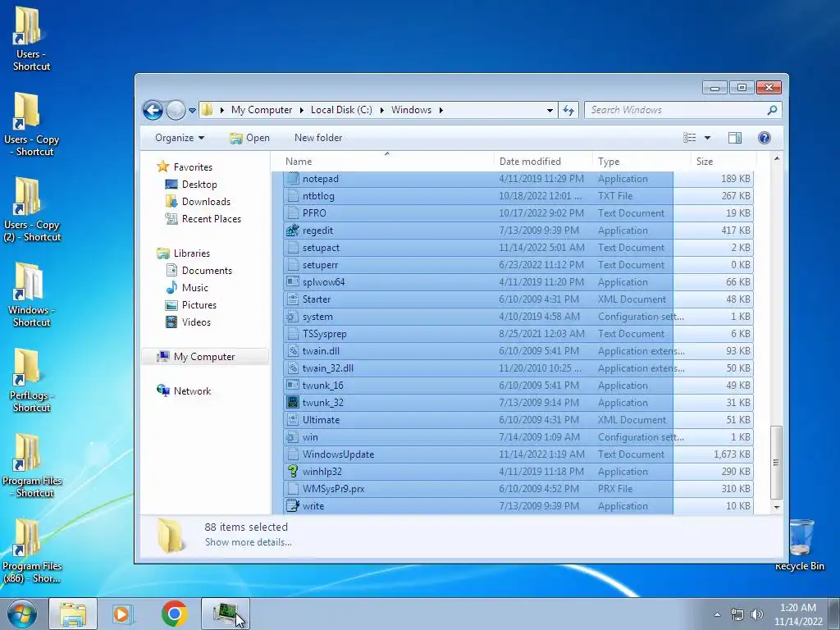Open Downloads in the navigation pane
Viewport: 840px width, 630px height.
point(206,202)
